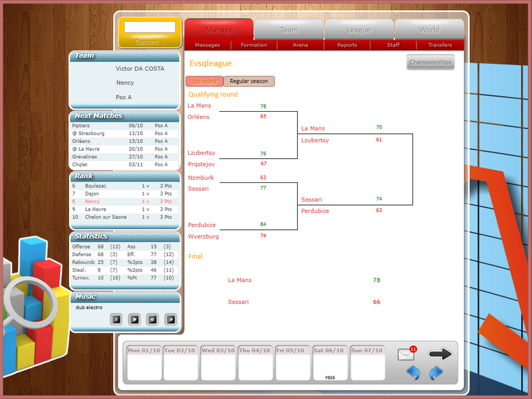Switch to the Team tab
The width and height of the screenshot is (532, 399).
(x=289, y=29)
